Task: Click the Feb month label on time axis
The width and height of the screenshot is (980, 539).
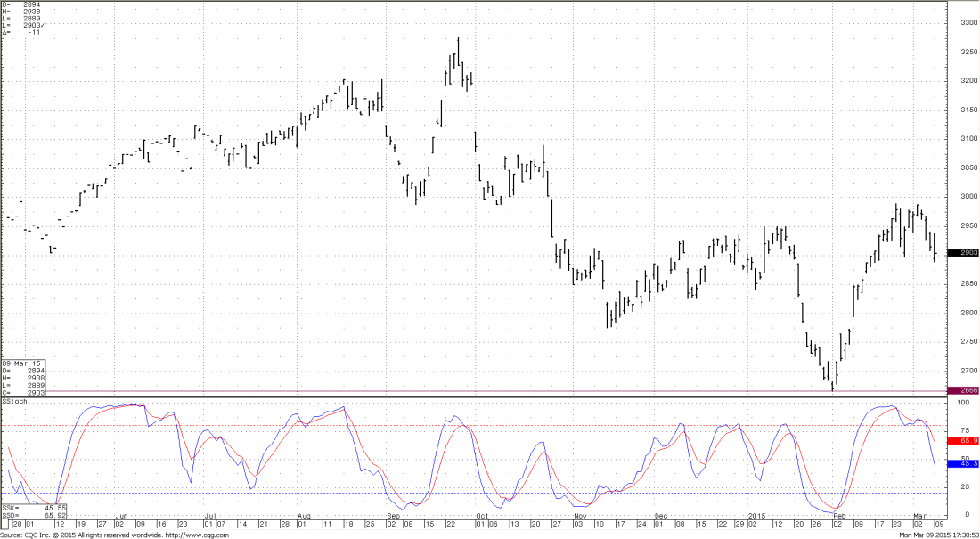Action: click(838, 515)
